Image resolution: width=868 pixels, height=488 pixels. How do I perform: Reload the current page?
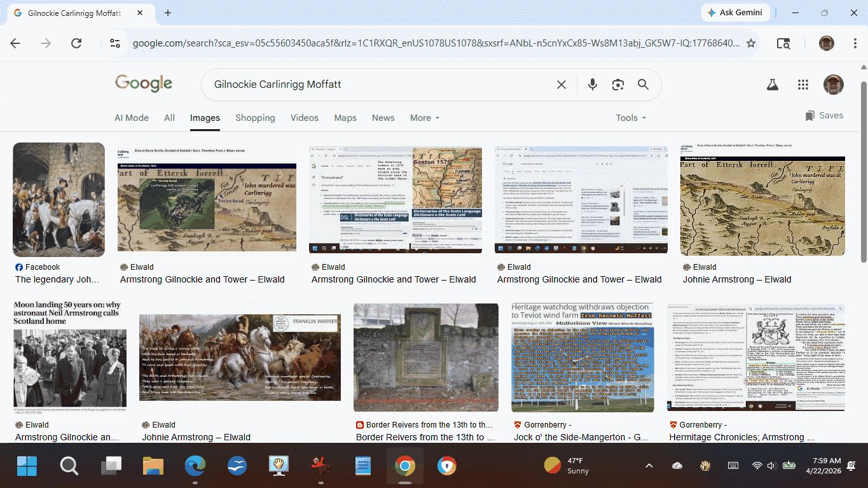[x=76, y=43]
